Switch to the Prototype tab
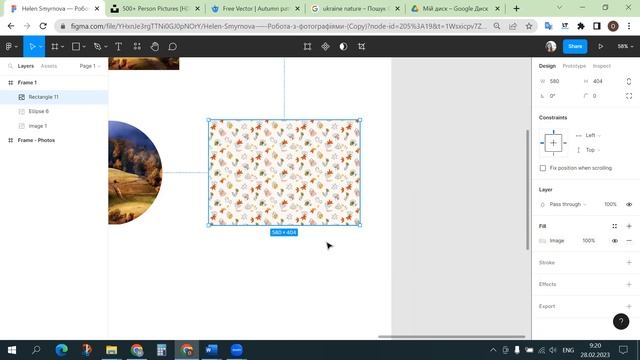 tap(574, 66)
